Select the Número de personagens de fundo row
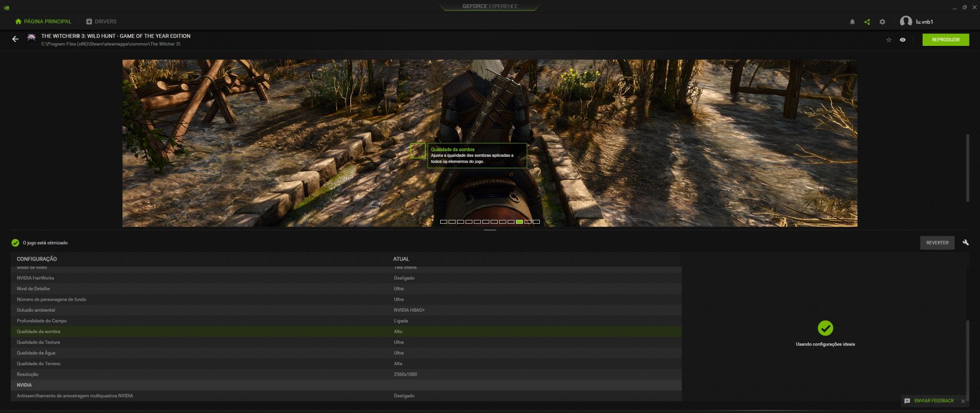This screenshot has height=413, width=980. [346, 299]
